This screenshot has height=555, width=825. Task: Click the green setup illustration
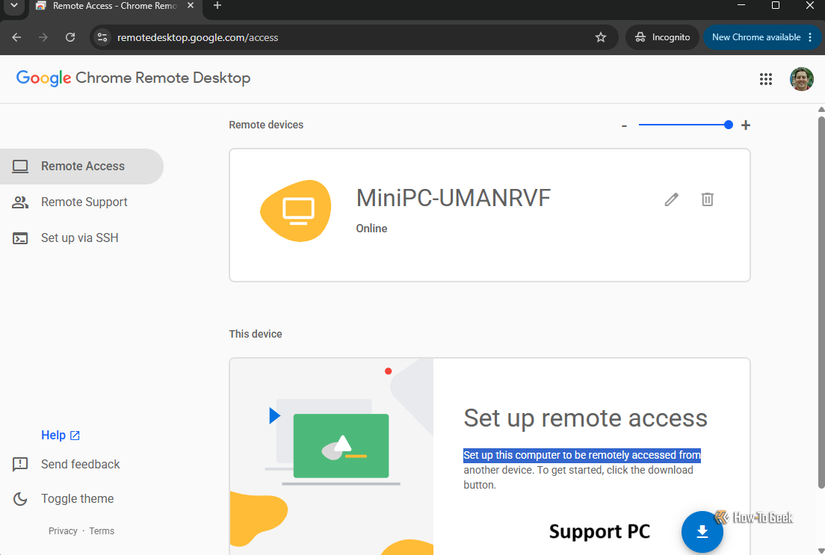pos(341,446)
